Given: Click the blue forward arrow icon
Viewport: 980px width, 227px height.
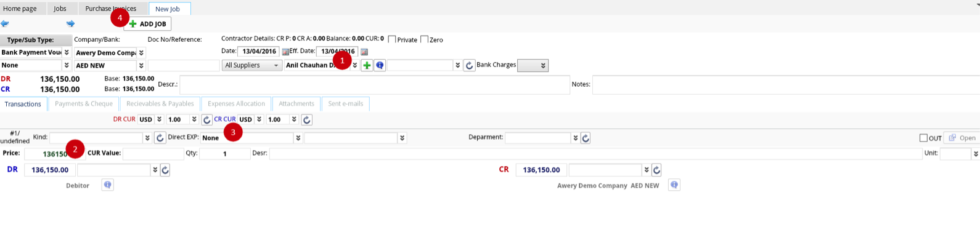Looking at the screenshot, I should click(70, 24).
